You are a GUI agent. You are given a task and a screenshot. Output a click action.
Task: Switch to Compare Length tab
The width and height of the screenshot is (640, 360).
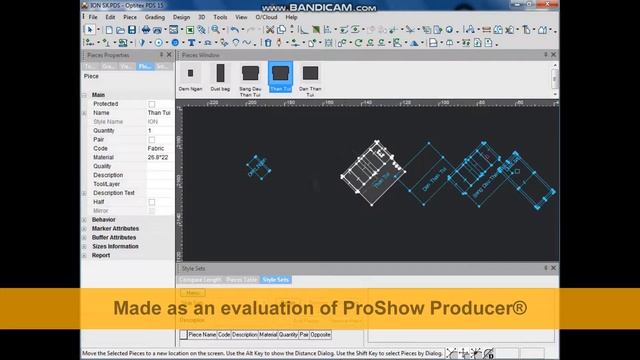pyautogui.click(x=200, y=280)
